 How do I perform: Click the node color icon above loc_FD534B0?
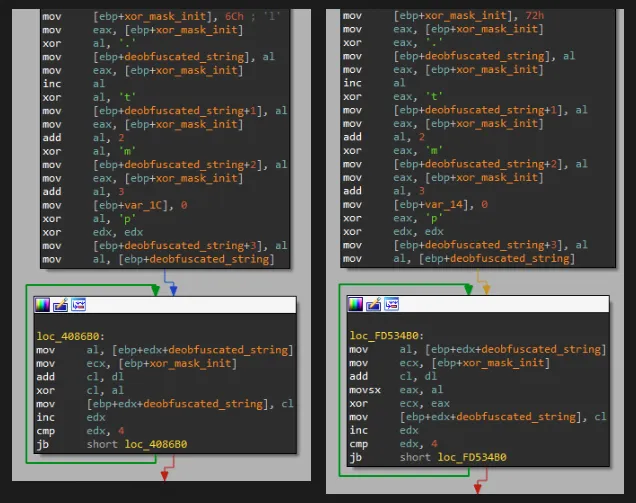[x=355, y=304]
